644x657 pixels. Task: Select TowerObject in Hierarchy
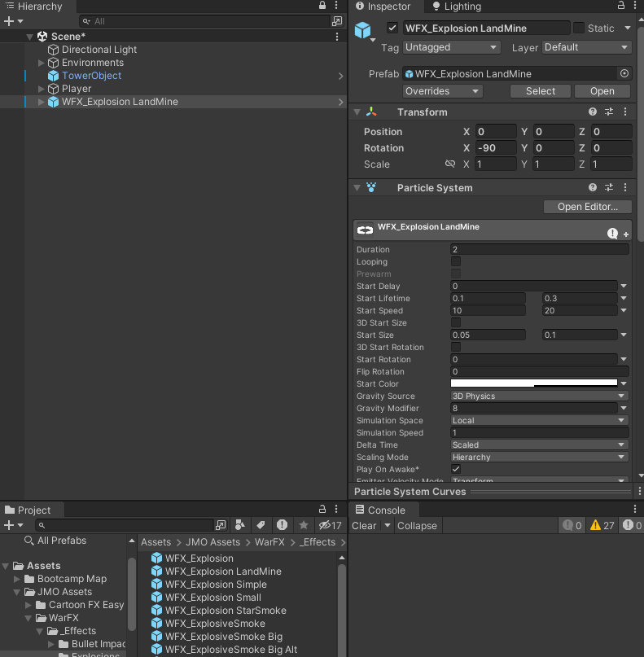click(x=91, y=76)
